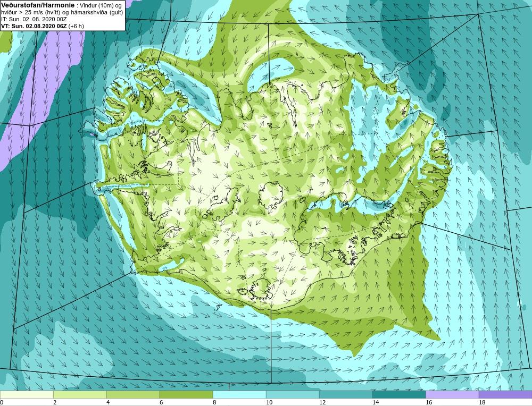Click the Veðurstofan/Harmonie title text
Viewport: 532px width, 406px height.
click(38, 5)
